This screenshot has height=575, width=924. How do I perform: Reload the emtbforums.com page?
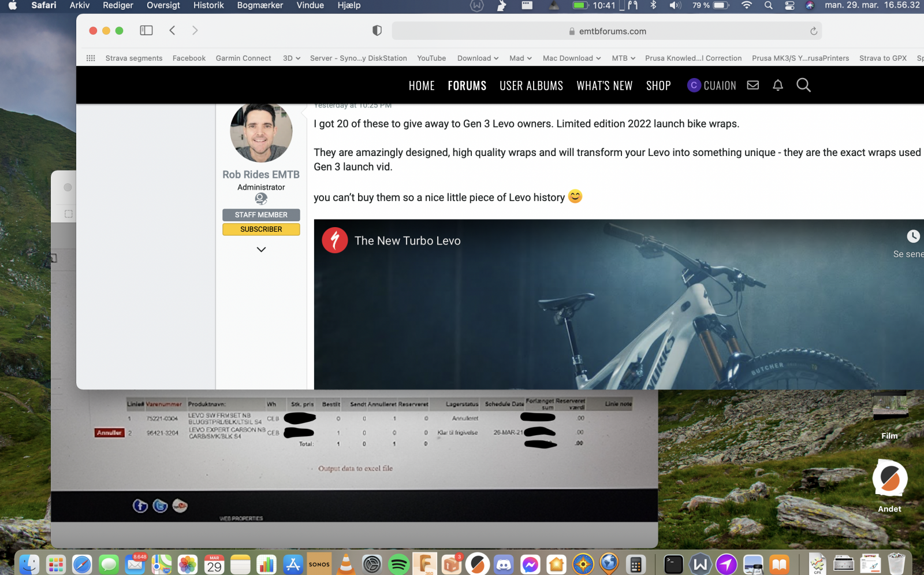coord(813,31)
